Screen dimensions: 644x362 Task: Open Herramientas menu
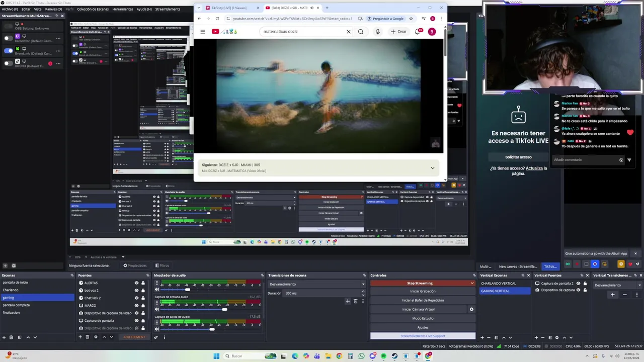pyautogui.click(x=123, y=9)
